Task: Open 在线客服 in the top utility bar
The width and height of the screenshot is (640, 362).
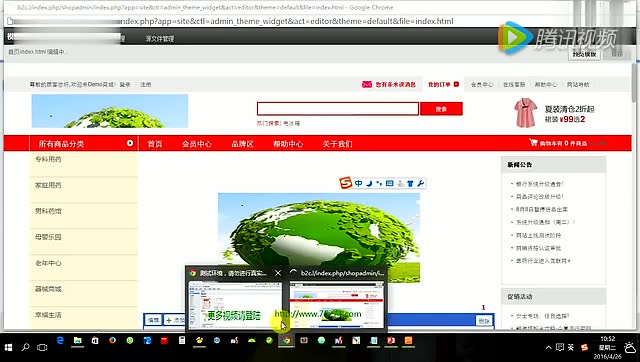Action: 514,84
